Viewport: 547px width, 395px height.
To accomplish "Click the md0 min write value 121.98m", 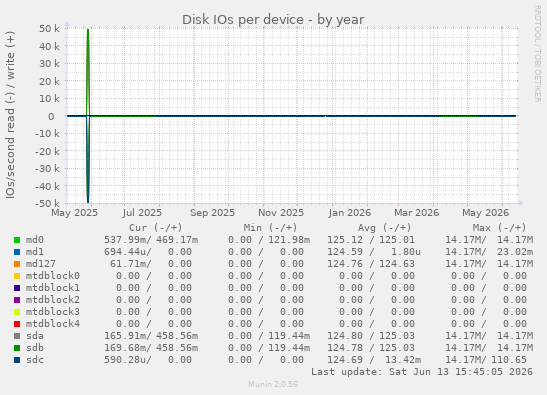I will pos(289,240).
